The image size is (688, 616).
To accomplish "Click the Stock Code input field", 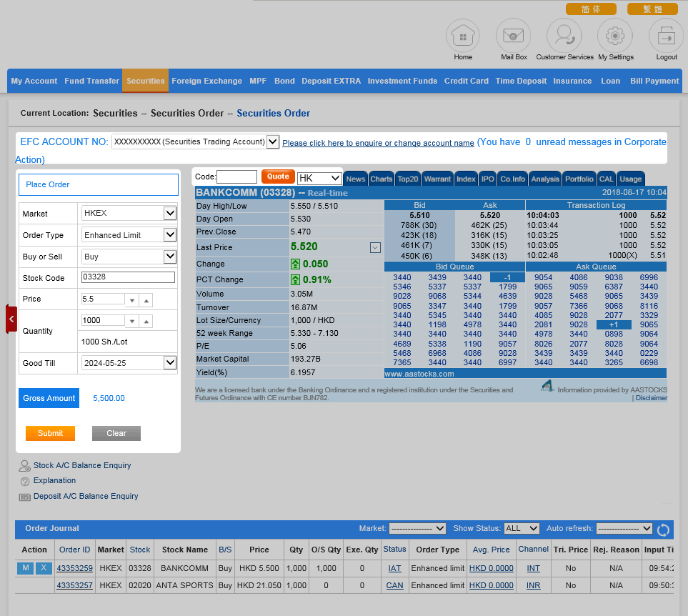I will click(x=128, y=278).
